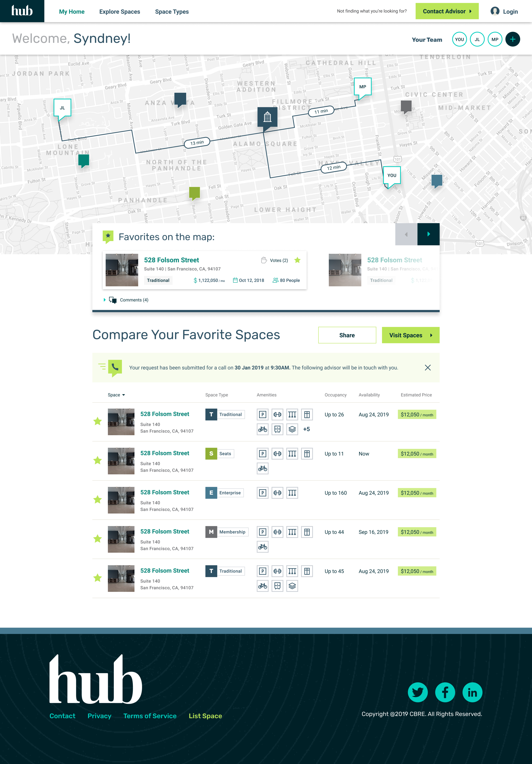532x764 pixels.
Task: Click the Share button
Action: click(x=347, y=335)
